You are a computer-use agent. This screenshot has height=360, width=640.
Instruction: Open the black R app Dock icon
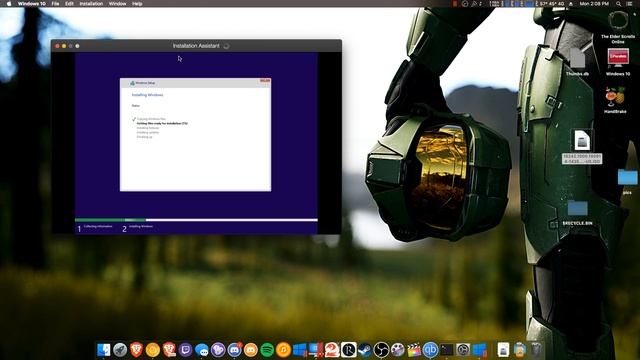[x=349, y=350]
